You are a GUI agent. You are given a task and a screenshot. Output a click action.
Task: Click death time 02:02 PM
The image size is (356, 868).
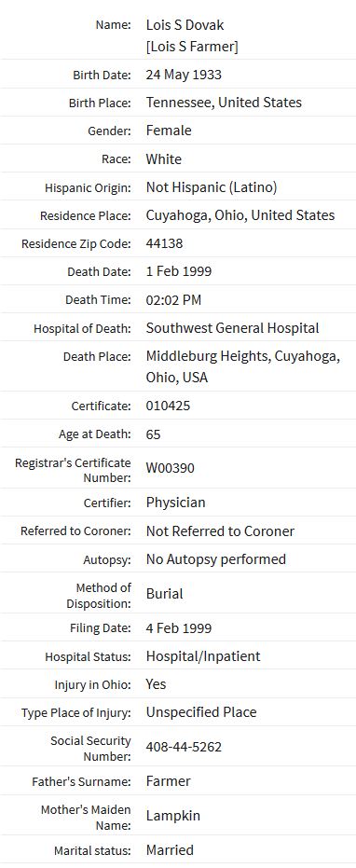(x=174, y=300)
